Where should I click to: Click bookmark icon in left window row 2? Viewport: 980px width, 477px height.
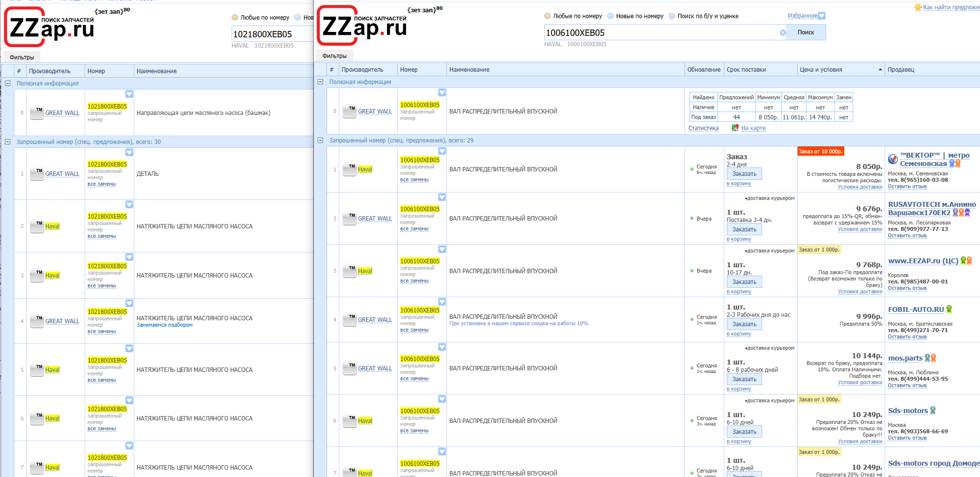129,204
